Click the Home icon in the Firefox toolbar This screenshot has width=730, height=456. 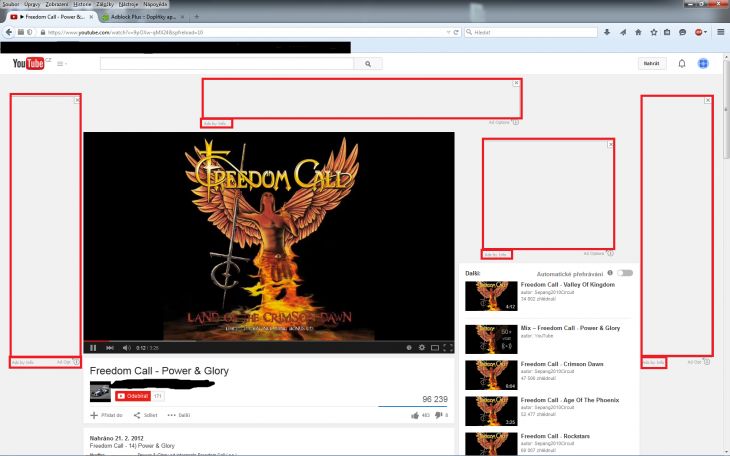coord(638,32)
